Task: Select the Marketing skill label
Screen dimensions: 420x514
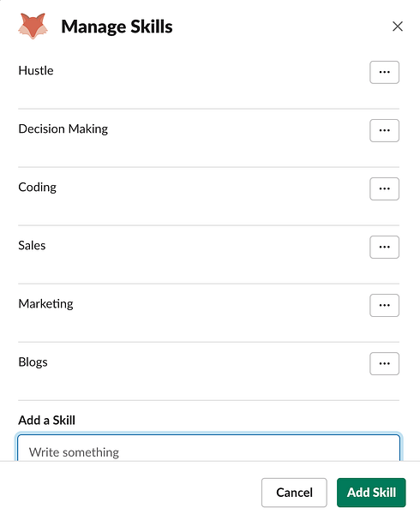Action: (45, 304)
